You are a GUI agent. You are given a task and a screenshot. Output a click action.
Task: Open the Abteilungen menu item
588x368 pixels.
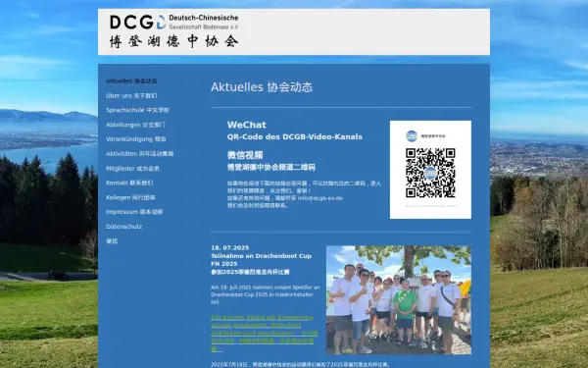coord(135,125)
